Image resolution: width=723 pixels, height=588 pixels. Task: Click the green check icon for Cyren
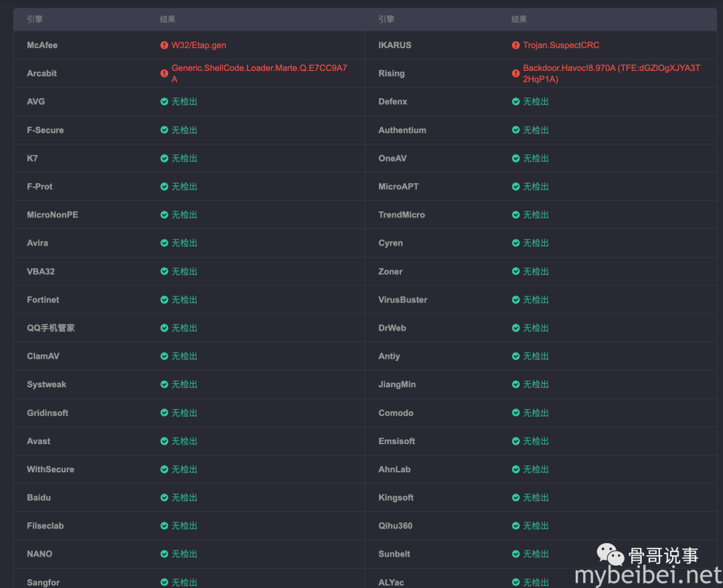(x=515, y=243)
